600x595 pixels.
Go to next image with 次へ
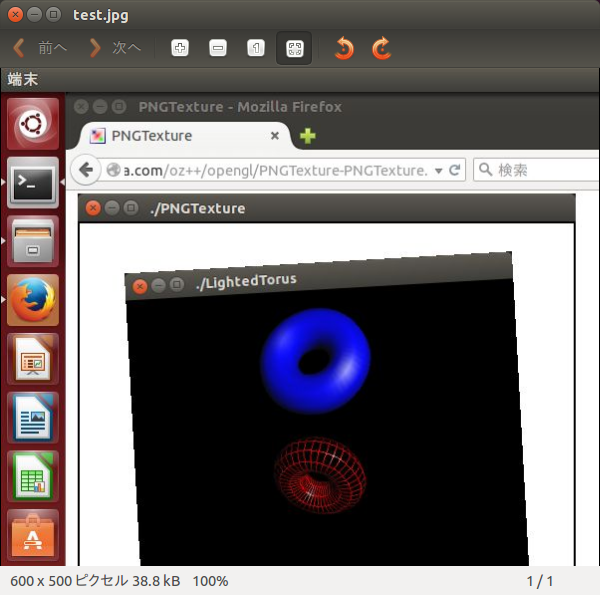pos(115,48)
